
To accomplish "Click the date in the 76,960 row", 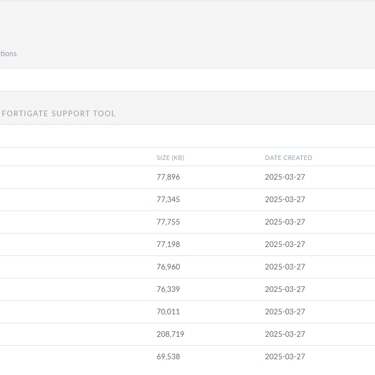I will point(285,267).
